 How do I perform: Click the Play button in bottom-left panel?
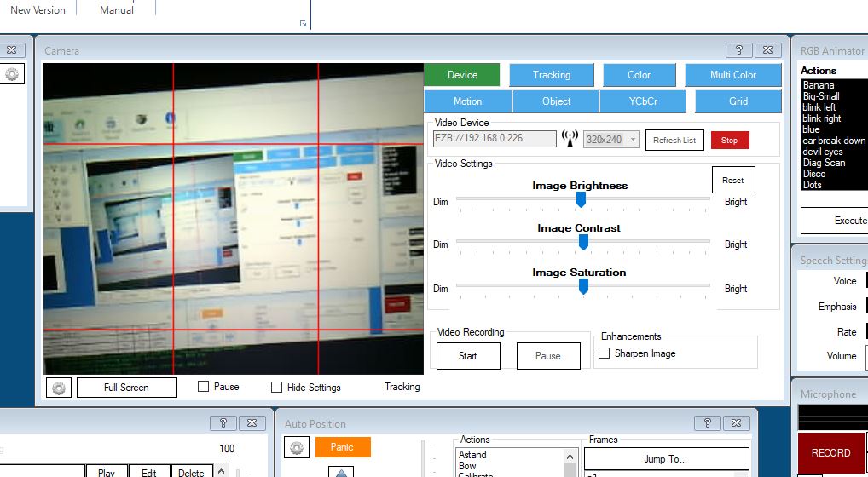[106, 472]
